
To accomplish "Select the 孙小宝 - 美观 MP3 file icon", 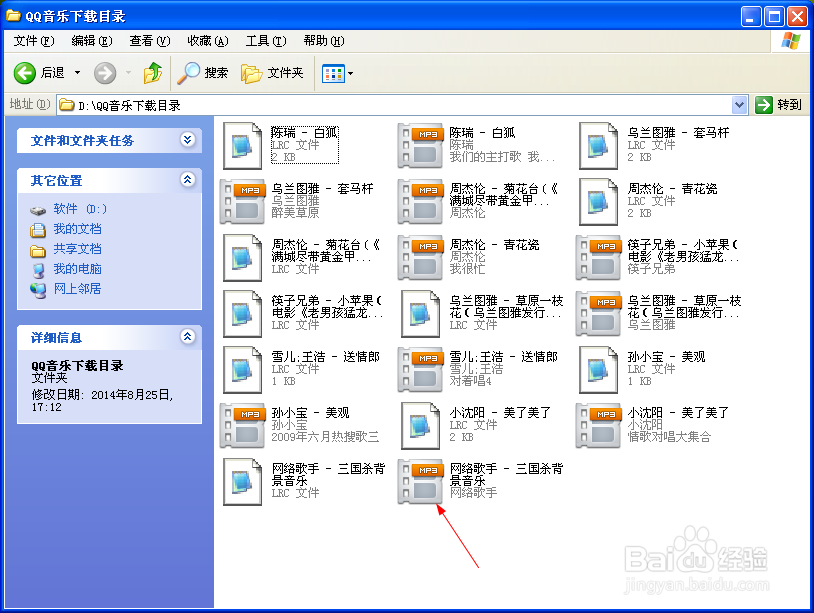I will (x=242, y=426).
